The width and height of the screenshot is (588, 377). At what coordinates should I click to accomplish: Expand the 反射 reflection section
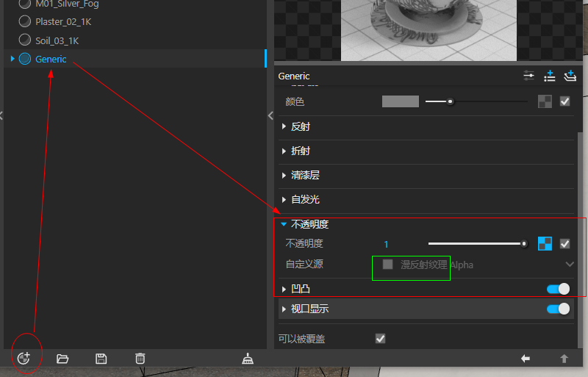pyautogui.click(x=300, y=126)
